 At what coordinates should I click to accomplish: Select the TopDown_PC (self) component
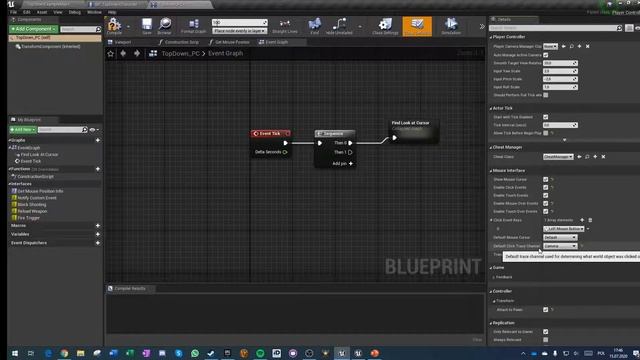point(55,38)
